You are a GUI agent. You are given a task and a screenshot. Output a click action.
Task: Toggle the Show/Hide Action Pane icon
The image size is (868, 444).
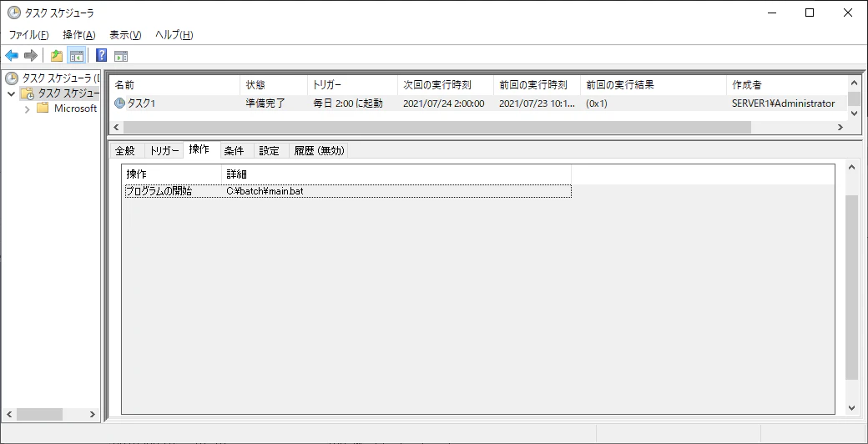(x=121, y=56)
